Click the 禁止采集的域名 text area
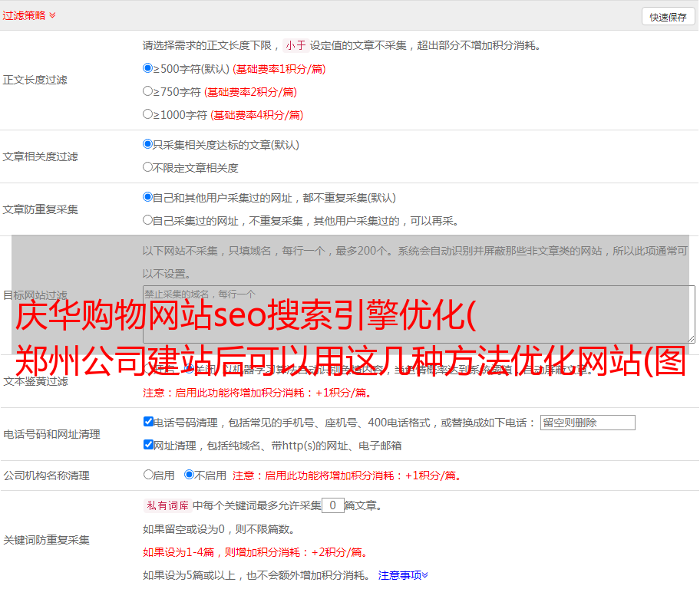 (418, 314)
